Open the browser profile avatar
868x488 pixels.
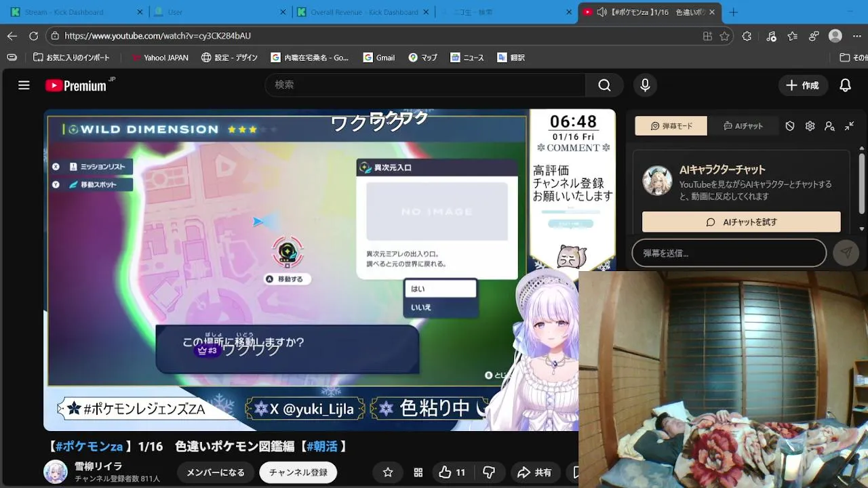tap(835, 36)
